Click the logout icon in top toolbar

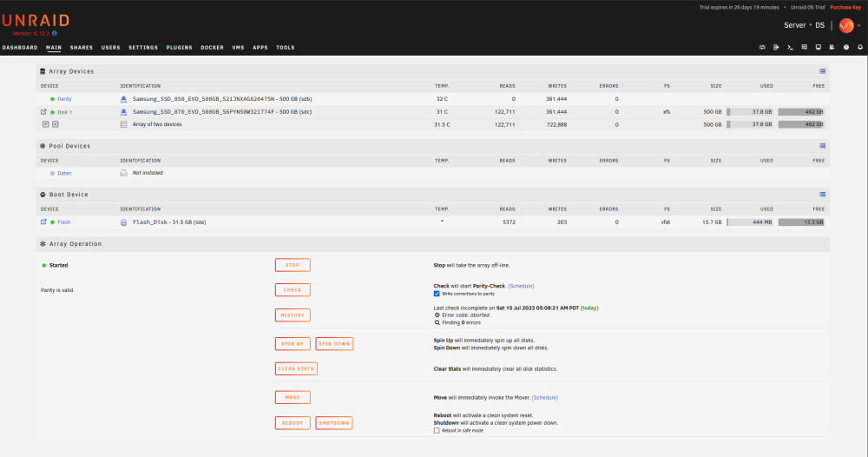776,47
